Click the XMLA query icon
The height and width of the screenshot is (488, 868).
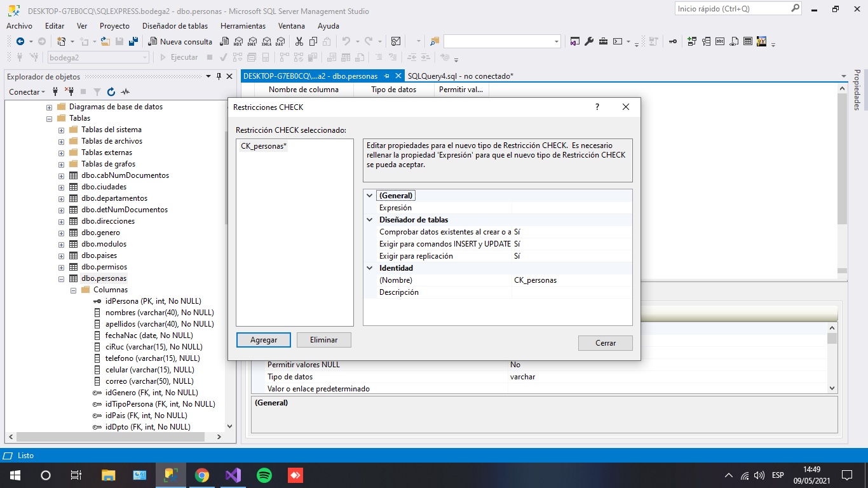click(266, 41)
